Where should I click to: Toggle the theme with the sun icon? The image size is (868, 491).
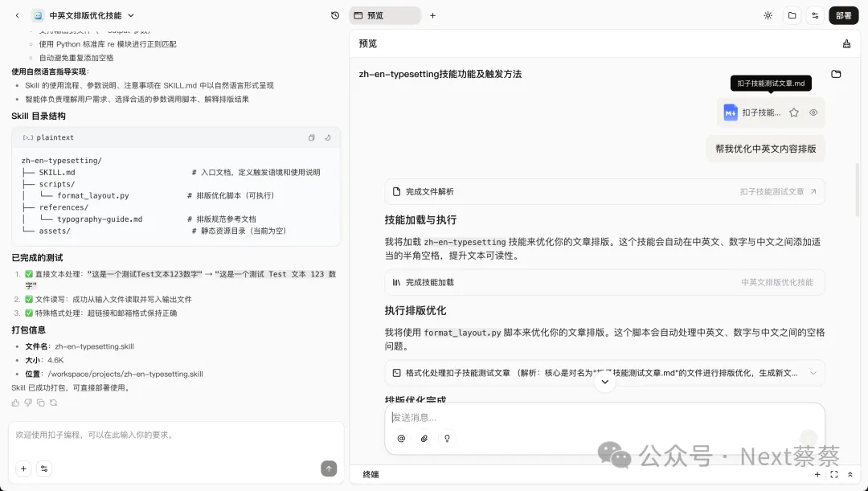pyautogui.click(x=768, y=14)
